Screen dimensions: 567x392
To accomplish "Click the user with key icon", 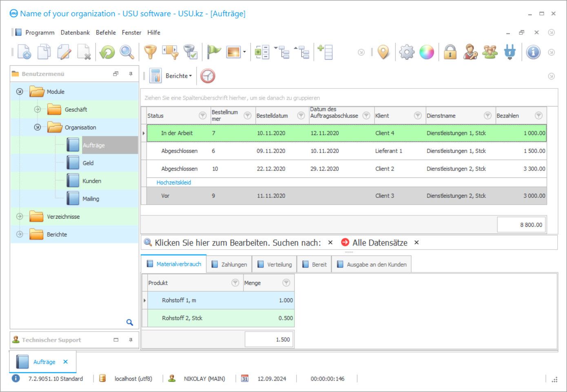I will [470, 52].
